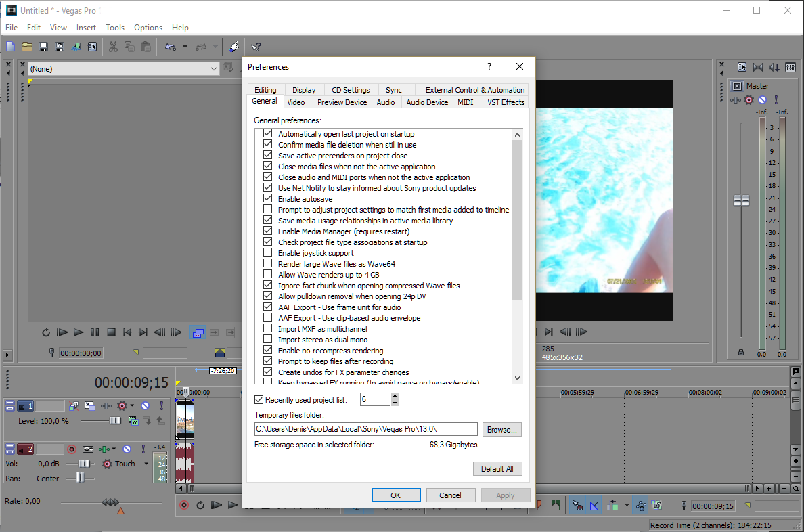804x532 pixels.
Task: Mute the Master bus
Action: pos(763,100)
